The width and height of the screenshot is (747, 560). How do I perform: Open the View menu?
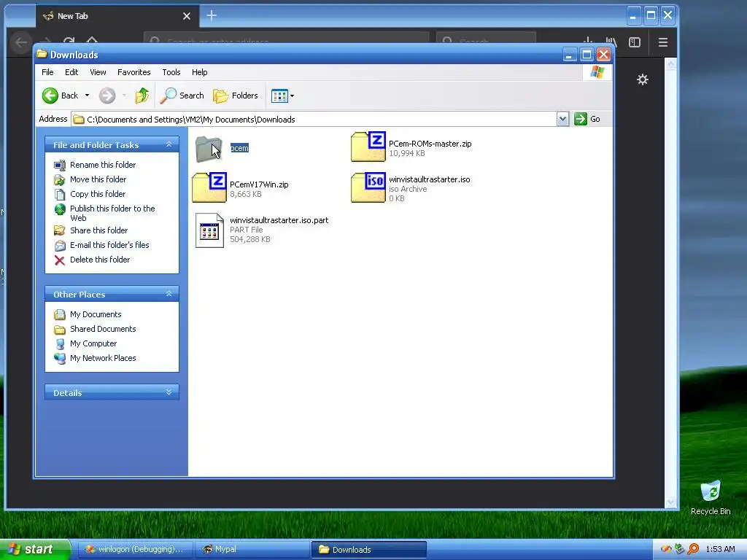(98, 72)
